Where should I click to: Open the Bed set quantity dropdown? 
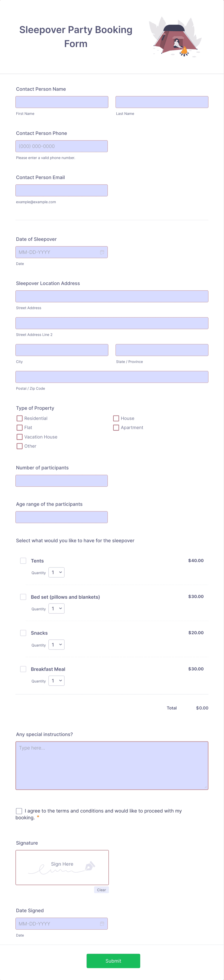click(x=57, y=608)
